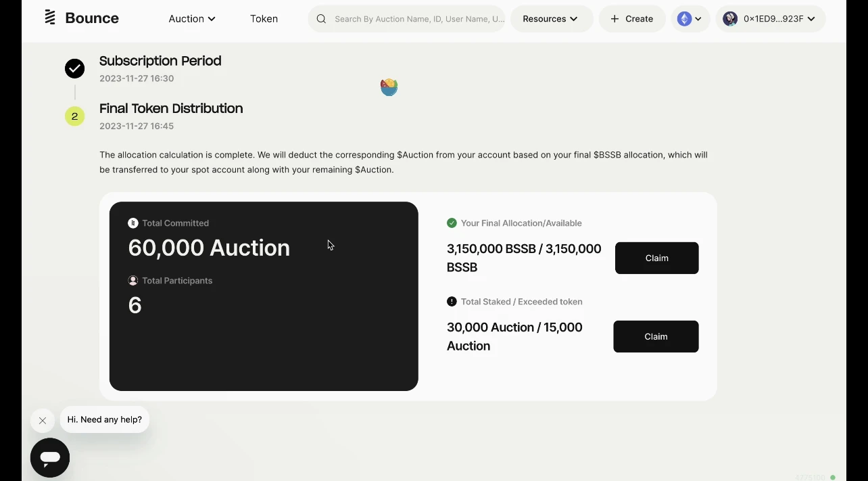Click the coin icon beside Total Committed
The width and height of the screenshot is (868, 481).
pyautogui.click(x=132, y=223)
